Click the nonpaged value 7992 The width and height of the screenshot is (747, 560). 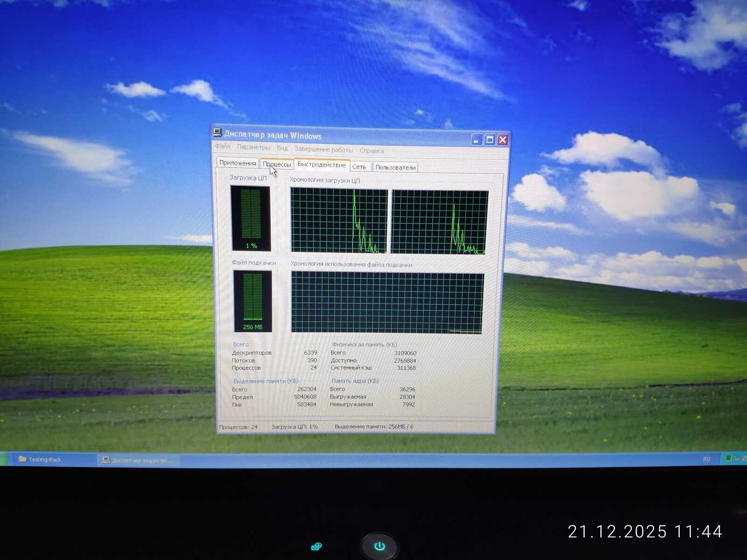click(x=409, y=404)
